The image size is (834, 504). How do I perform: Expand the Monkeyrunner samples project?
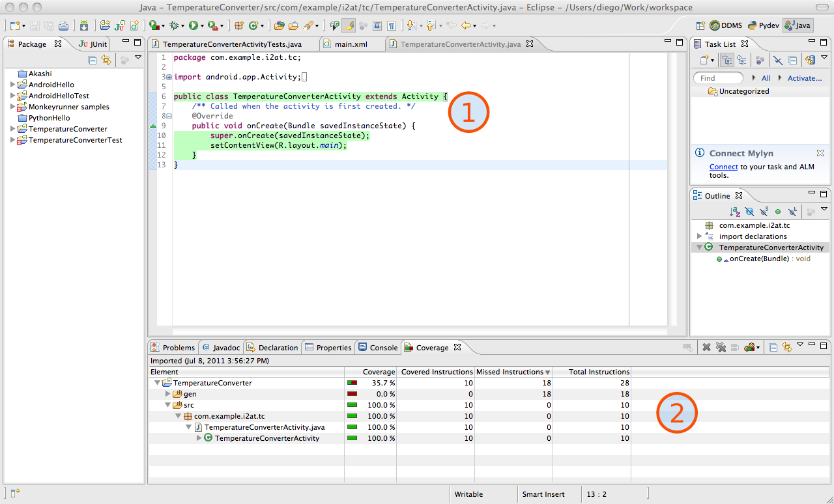[13, 107]
